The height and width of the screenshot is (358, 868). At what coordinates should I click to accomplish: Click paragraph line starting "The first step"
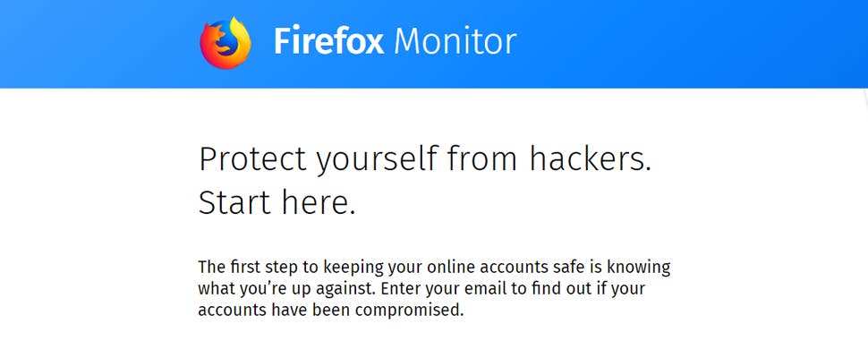(x=434, y=268)
